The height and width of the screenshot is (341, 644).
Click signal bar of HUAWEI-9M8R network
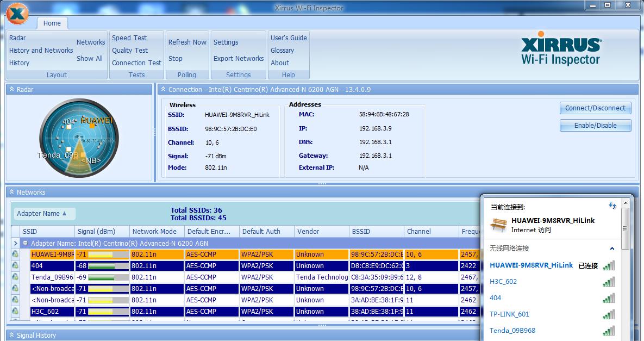108,255
